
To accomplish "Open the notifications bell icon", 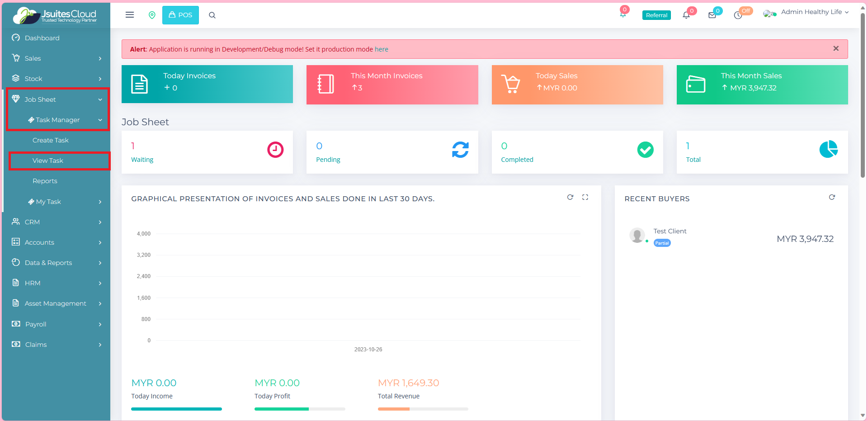I will [686, 15].
